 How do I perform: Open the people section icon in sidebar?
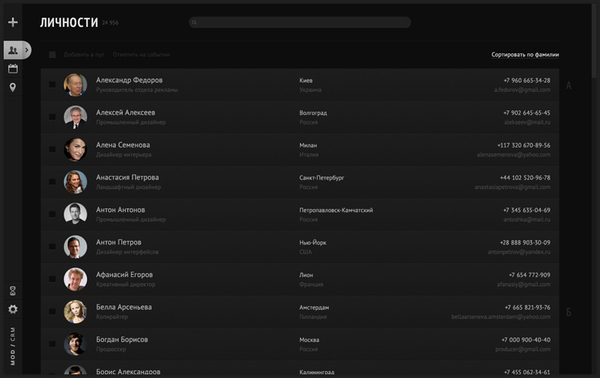pos(13,50)
